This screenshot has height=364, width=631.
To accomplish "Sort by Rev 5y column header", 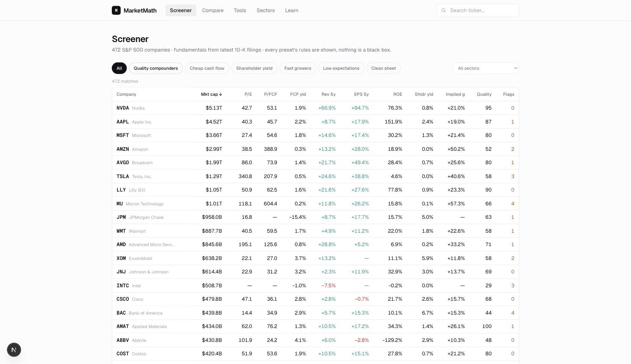I will pyautogui.click(x=329, y=94).
